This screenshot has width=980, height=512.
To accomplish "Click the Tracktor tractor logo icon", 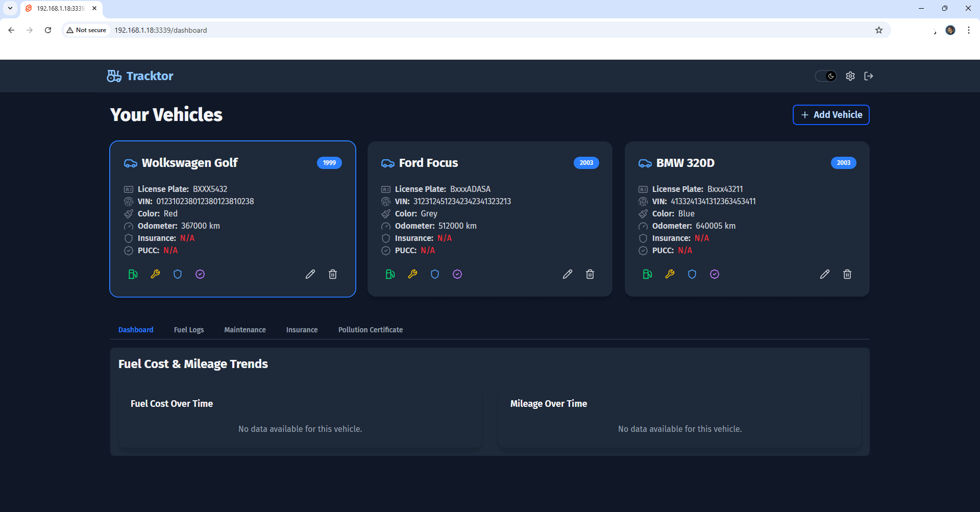I will click(x=114, y=76).
